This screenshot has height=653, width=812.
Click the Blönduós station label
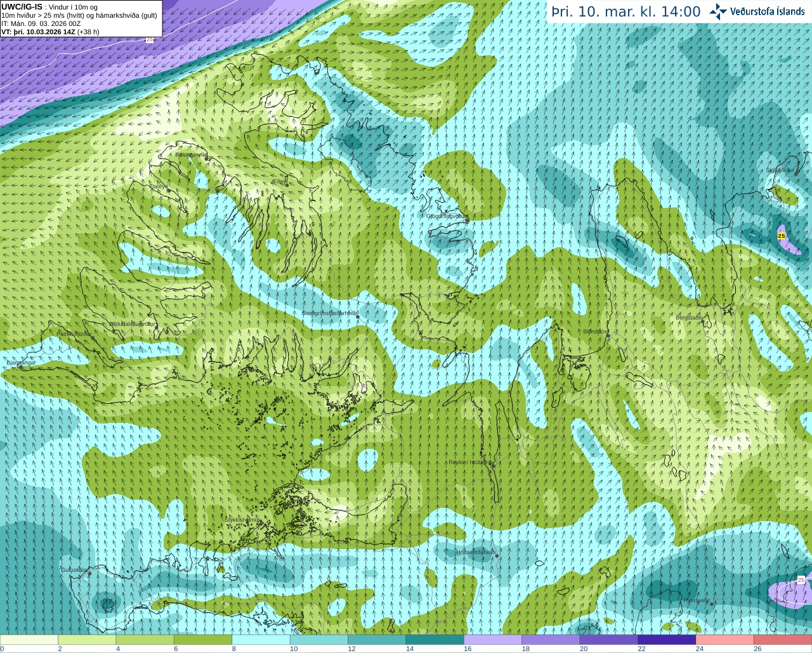(595, 332)
